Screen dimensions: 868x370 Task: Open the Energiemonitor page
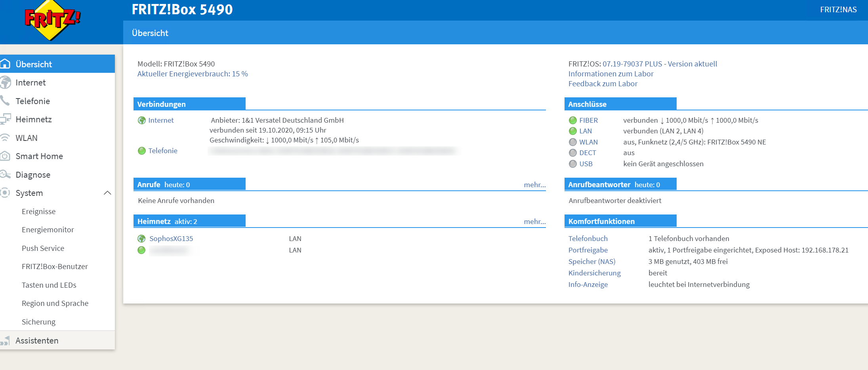[48, 230]
